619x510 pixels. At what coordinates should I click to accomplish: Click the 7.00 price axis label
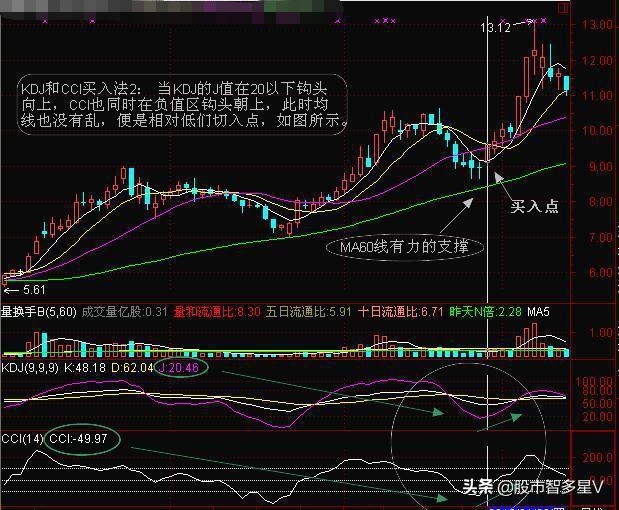point(600,238)
